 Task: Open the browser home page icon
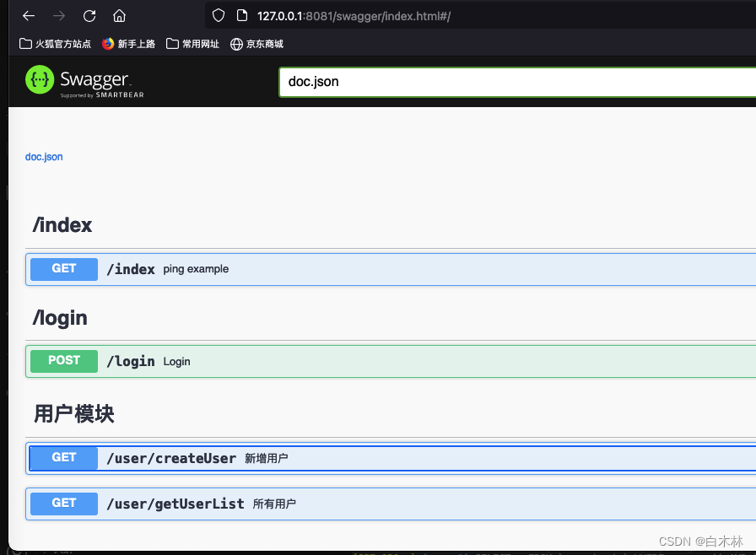coord(118,15)
